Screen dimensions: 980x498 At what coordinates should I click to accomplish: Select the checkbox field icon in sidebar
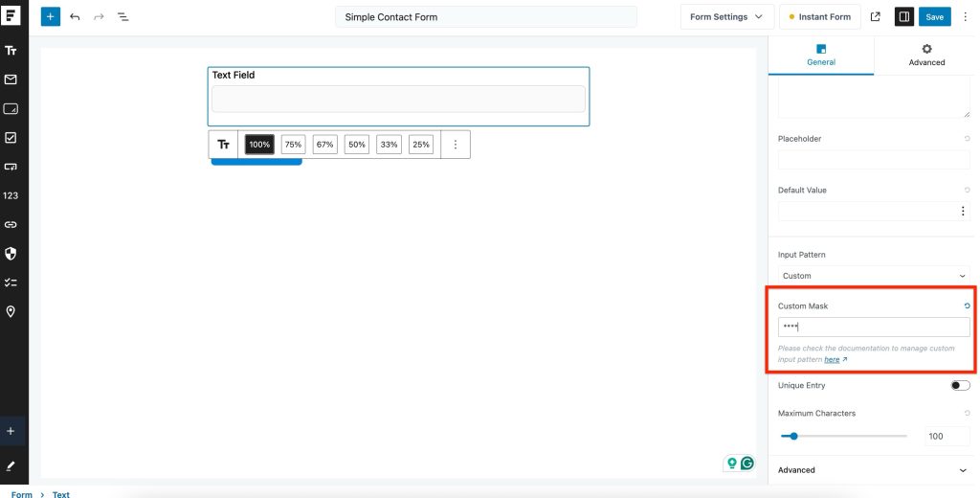(11, 138)
